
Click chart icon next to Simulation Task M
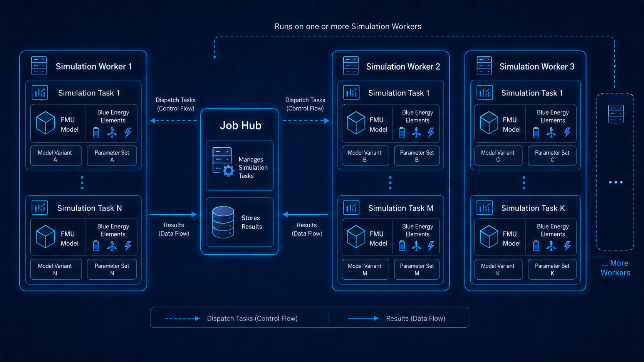coord(351,208)
